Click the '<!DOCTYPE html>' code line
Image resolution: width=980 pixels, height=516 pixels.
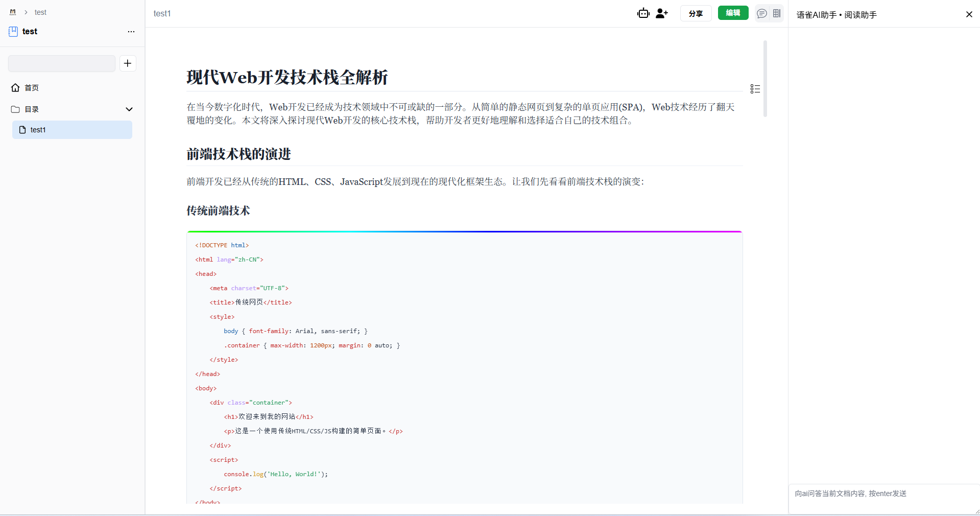click(222, 245)
